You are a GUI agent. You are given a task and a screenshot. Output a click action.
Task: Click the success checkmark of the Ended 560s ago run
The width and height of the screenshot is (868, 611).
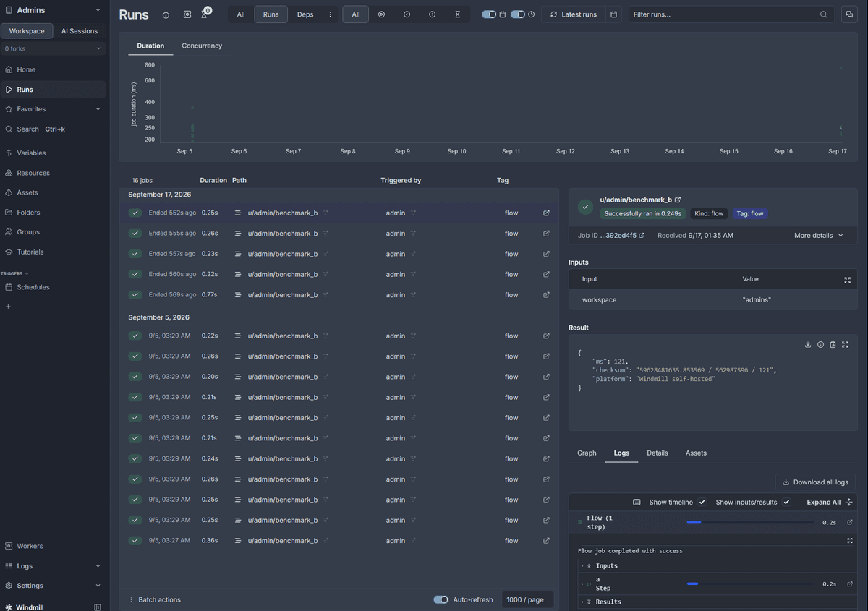135,274
